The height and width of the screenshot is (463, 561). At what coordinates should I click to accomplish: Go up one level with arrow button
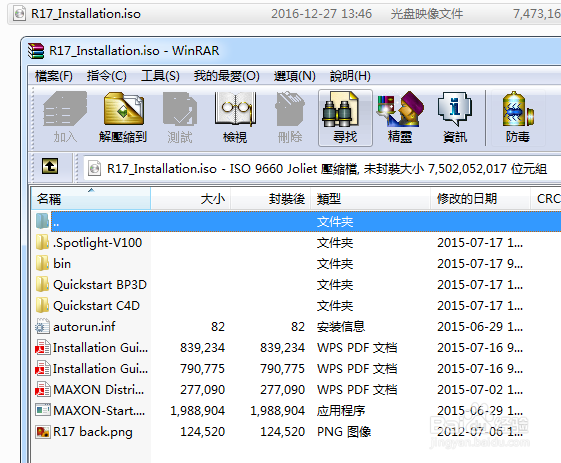pos(50,166)
